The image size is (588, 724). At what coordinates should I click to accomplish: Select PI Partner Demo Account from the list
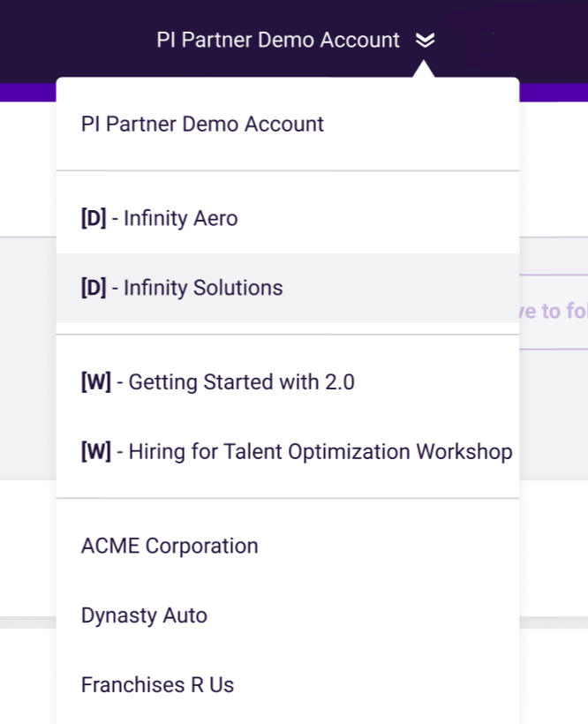202,124
